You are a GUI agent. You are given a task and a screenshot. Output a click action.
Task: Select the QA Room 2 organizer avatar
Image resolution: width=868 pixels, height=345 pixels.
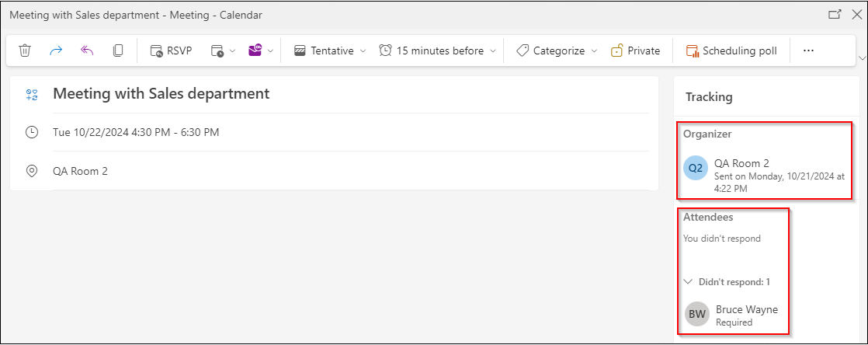pyautogui.click(x=696, y=169)
